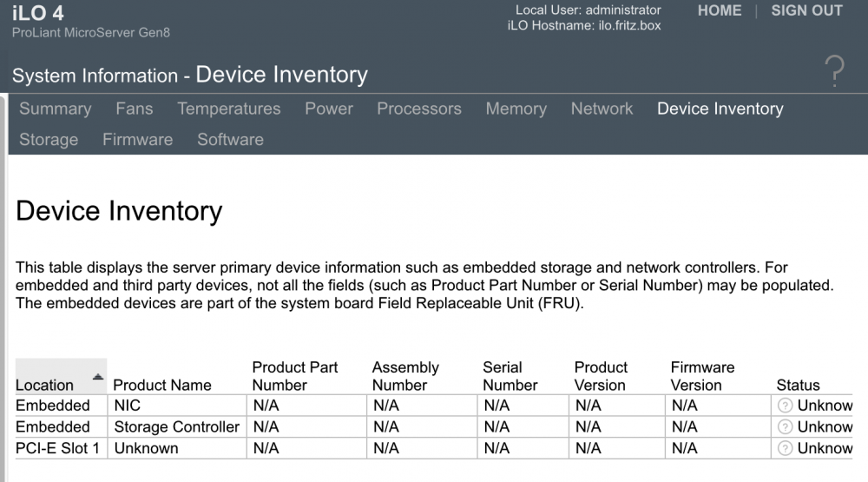
Task: Switch to the Storage tab
Action: pyautogui.click(x=49, y=140)
